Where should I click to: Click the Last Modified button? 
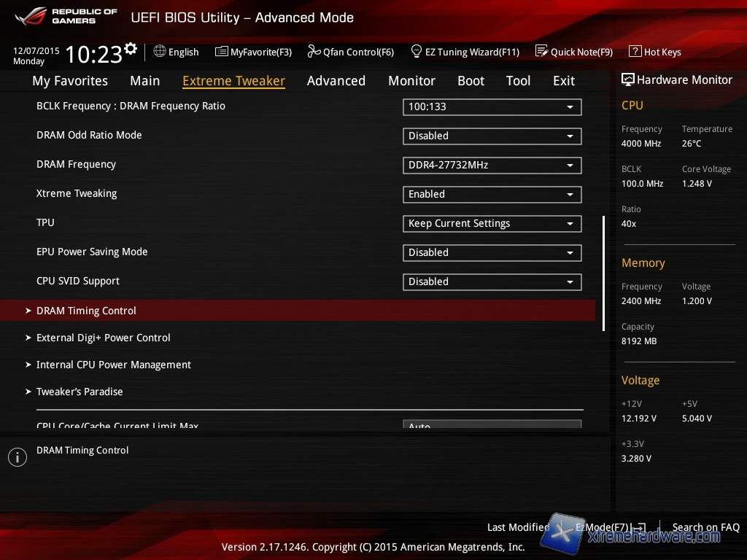[518, 527]
